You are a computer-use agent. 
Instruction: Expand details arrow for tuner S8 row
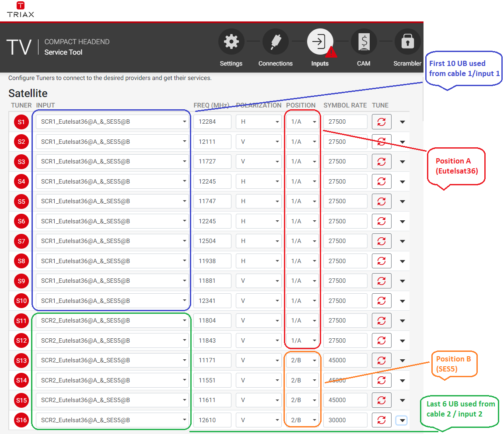[402, 261]
